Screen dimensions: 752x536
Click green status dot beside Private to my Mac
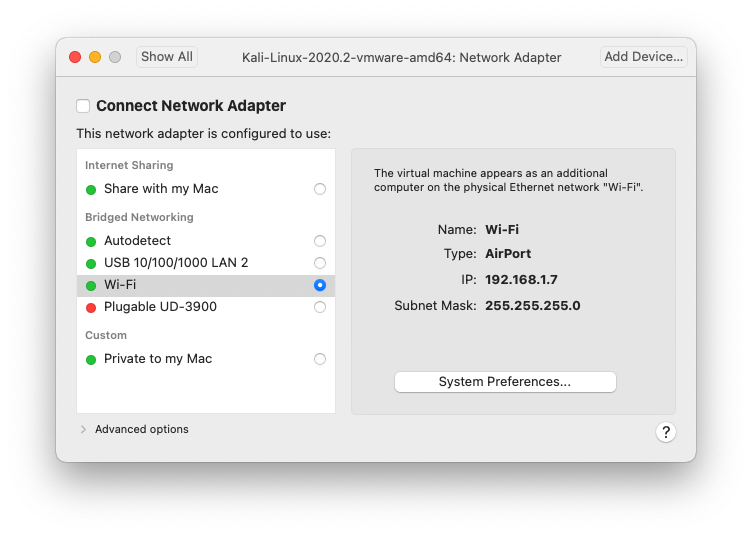[x=91, y=359]
